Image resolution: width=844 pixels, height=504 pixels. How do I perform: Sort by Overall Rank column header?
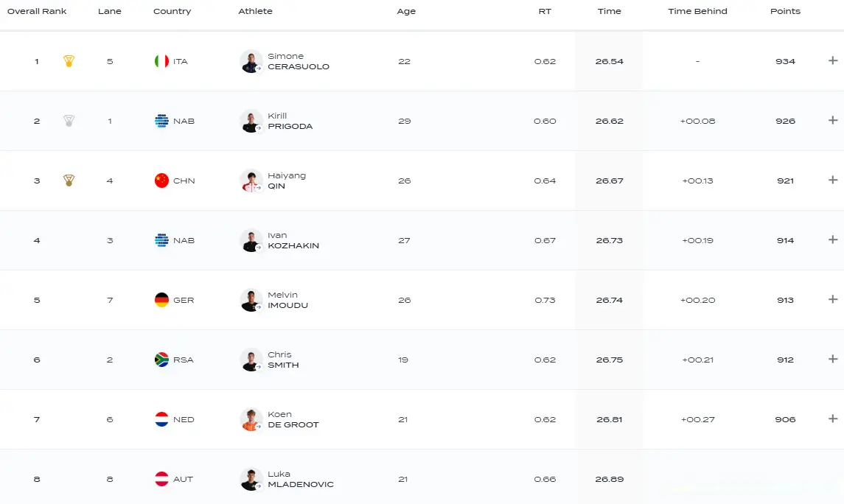coord(37,11)
